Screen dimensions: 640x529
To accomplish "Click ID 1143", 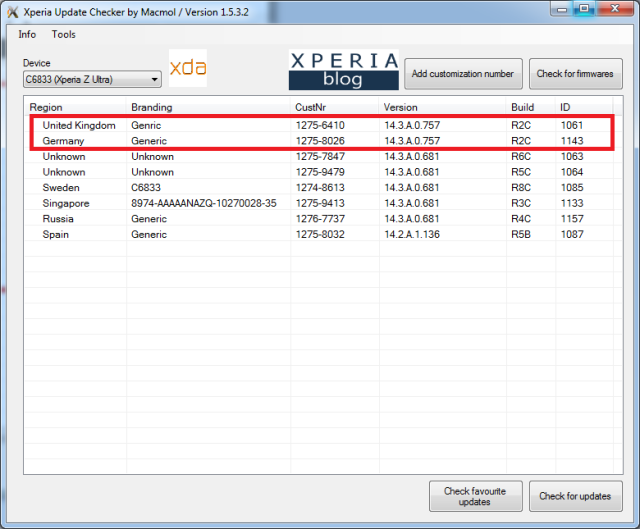I will click(572, 141).
